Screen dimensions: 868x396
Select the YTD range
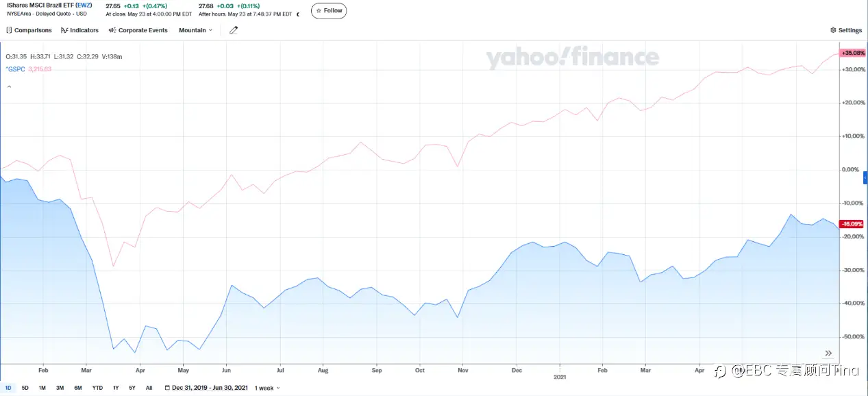click(x=97, y=388)
